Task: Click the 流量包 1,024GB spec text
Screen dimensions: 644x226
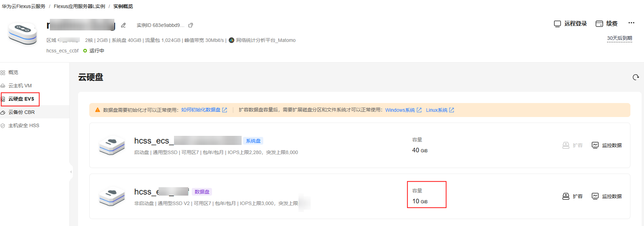Action: click(163, 40)
